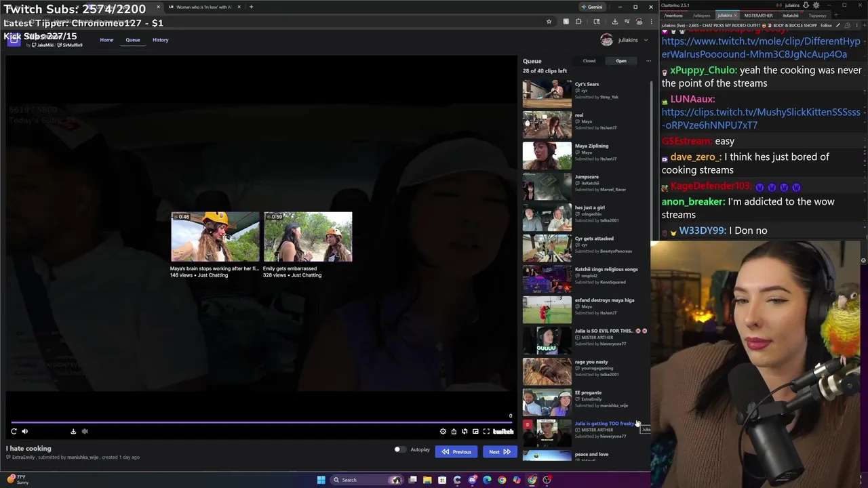Open the /mentions tab in Chatterino
The width and height of the screenshot is (868, 488).
[x=673, y=16]
